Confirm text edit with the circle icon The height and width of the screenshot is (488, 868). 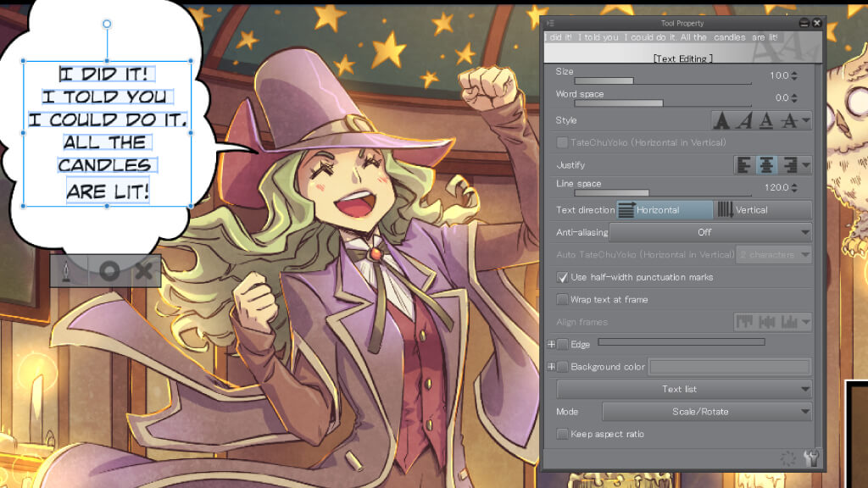[108, 271]
